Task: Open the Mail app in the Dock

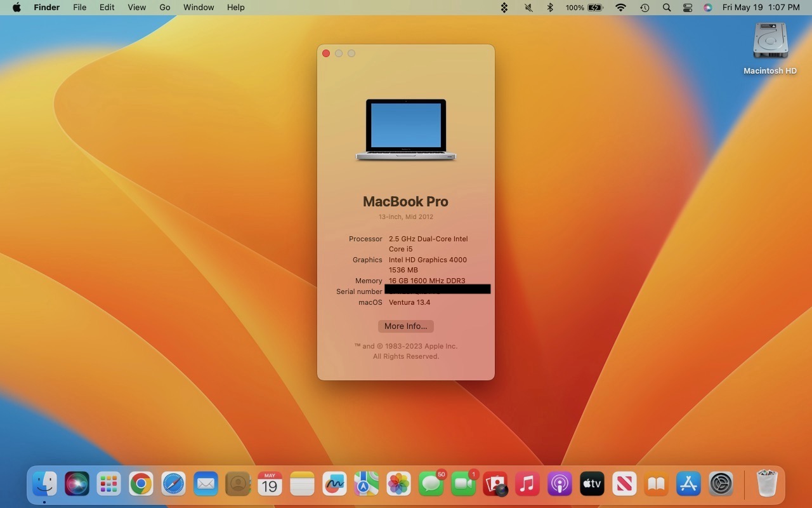Action: pos(206,485)
